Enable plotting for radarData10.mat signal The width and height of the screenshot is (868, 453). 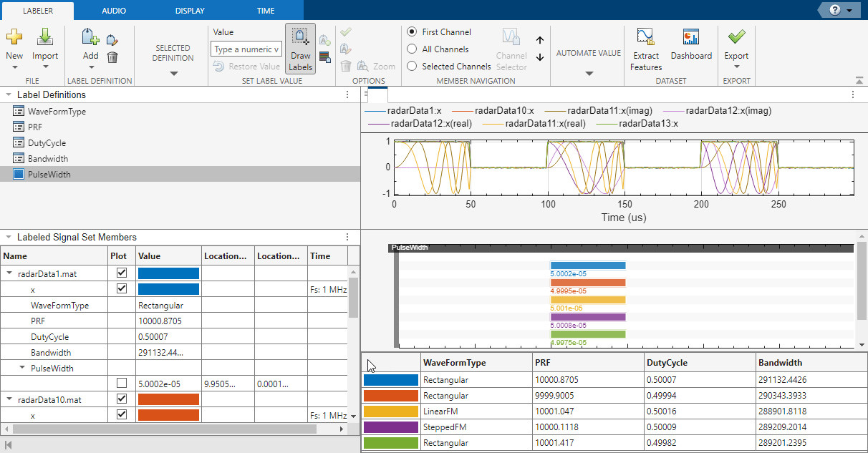click(x=120, y=399)
